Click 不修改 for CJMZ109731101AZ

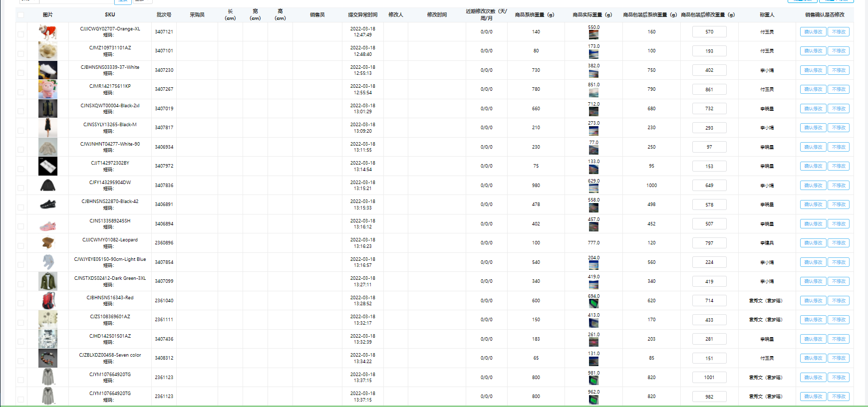point(839,51)
